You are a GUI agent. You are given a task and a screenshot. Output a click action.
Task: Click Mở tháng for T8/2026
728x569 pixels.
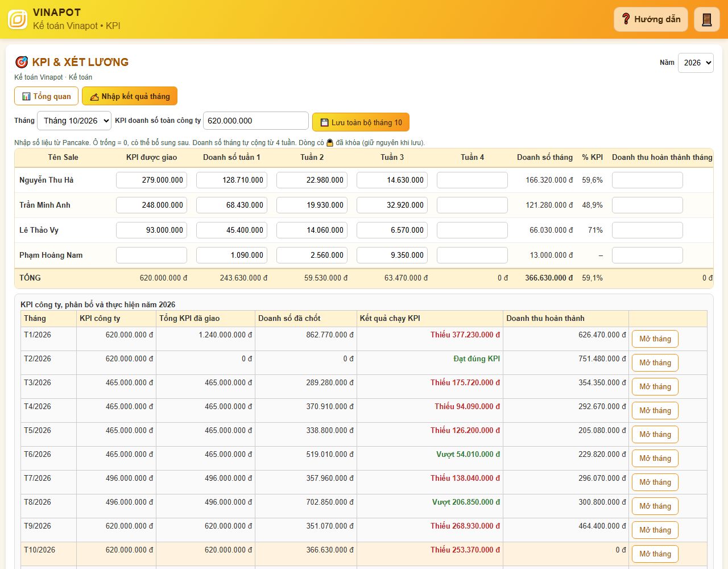tap(655, 506)
